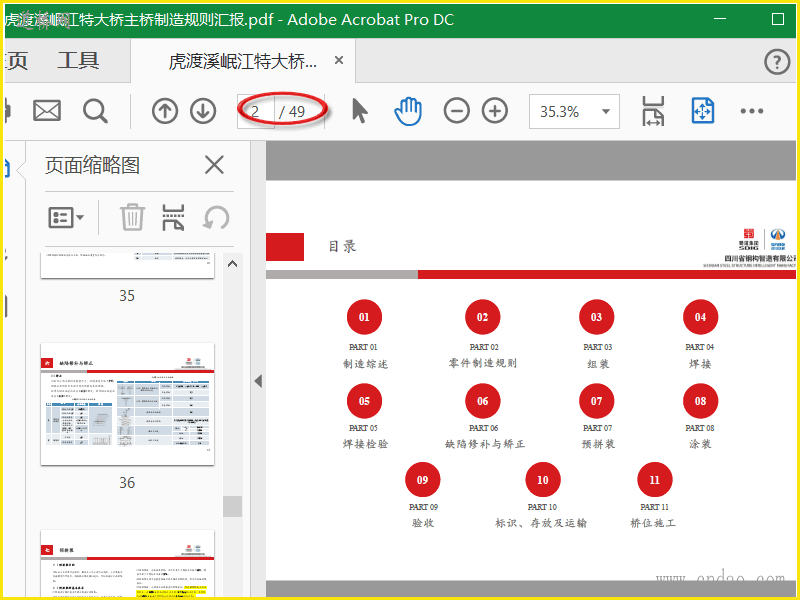Open the 35.3% zoom level dropdown
800x600 pixels.
click(x=574, y=111)
